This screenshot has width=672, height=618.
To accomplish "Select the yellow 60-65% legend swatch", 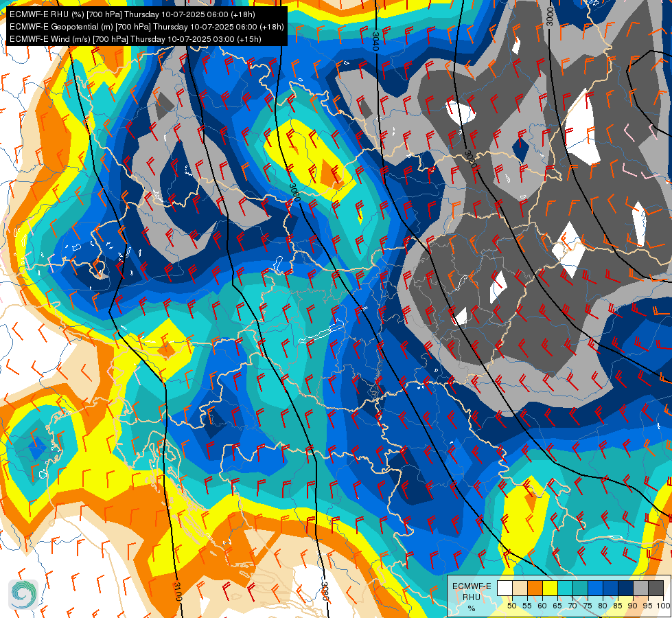I will click(551, 588).
